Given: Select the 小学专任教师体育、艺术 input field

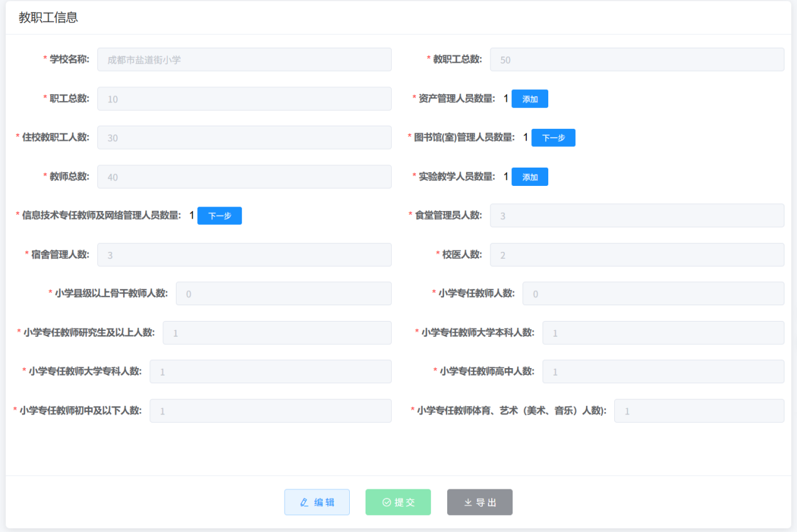Looking at the screenshot, I should coord(698,411).
